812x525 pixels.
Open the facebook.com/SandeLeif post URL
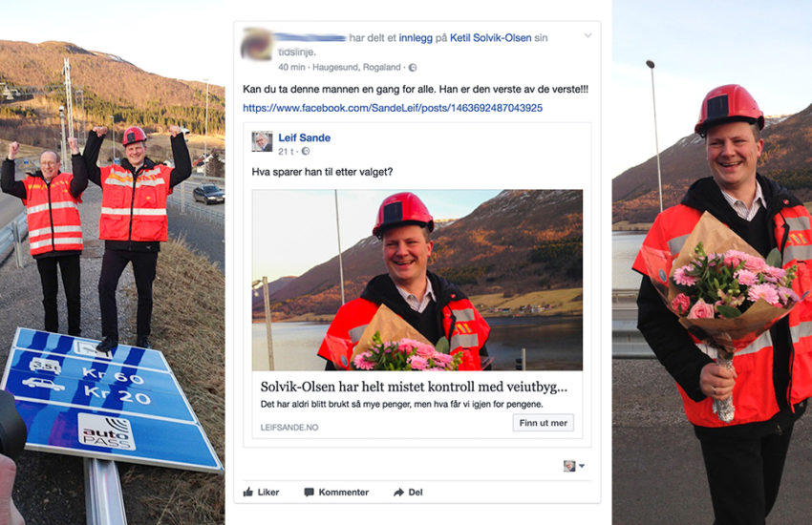pyautogui.click(x=393, y=108)
